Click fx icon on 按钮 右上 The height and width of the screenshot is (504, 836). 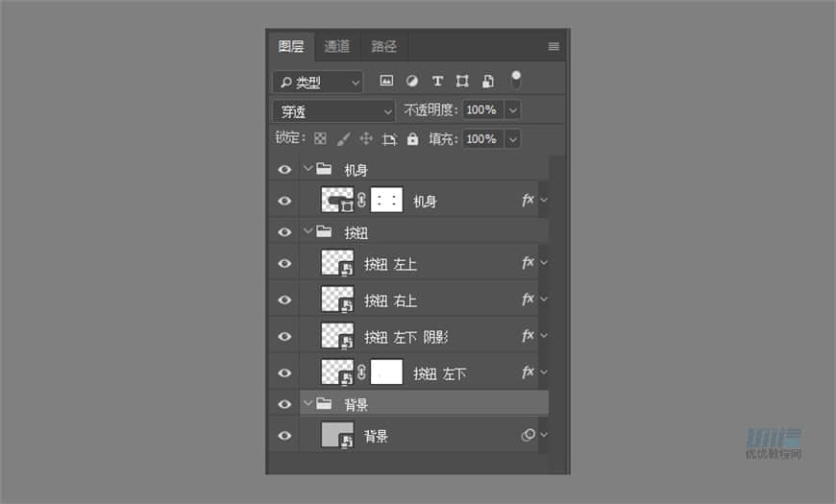pos(528,299)
